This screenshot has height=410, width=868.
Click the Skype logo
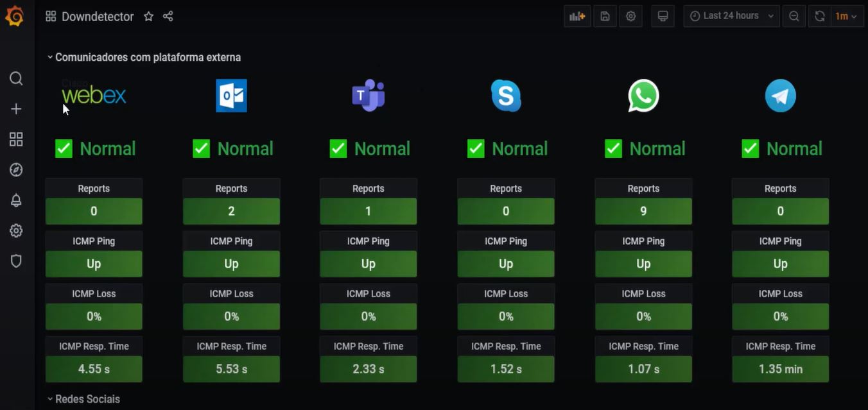click(x=506, y=96)
